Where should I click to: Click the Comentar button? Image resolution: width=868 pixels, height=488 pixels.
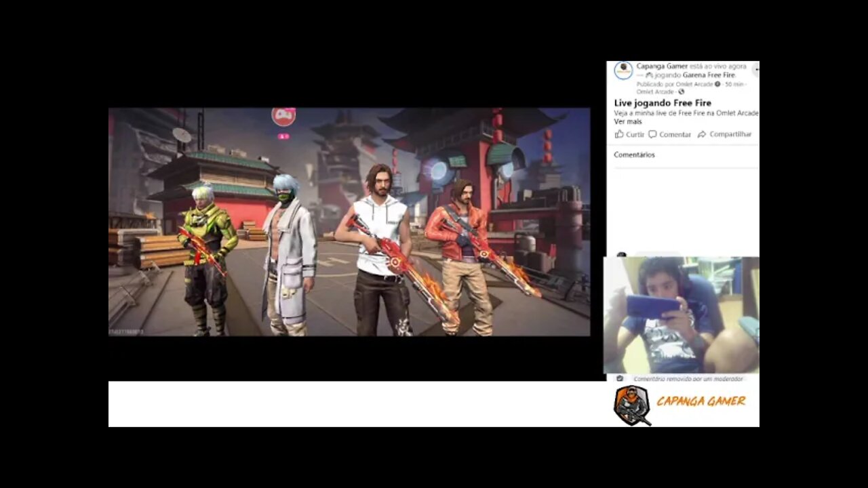pyautogui.click(x=669, y=134)
